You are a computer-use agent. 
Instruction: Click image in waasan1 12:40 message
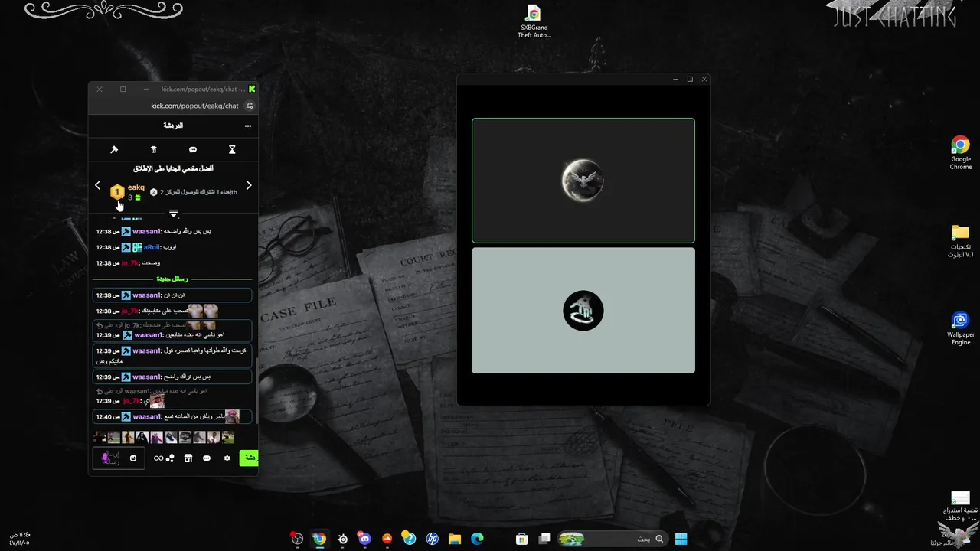point(232,416)
